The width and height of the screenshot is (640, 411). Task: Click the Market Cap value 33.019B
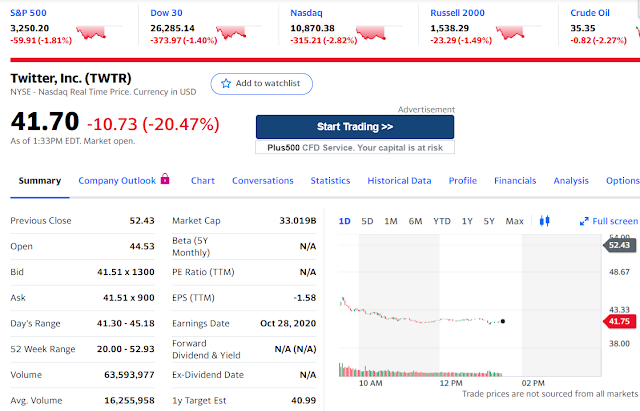pyautogui.click(x=298, y=221)
